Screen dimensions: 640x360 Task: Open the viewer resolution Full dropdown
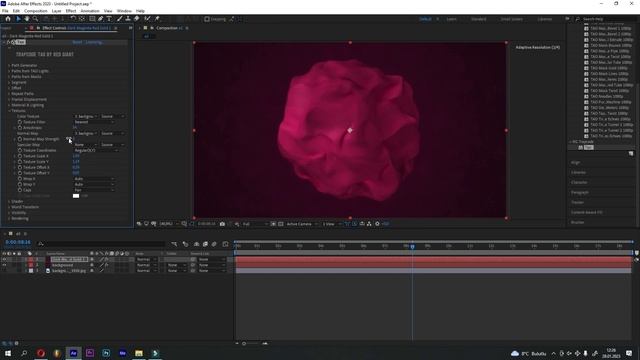(255, 224)
